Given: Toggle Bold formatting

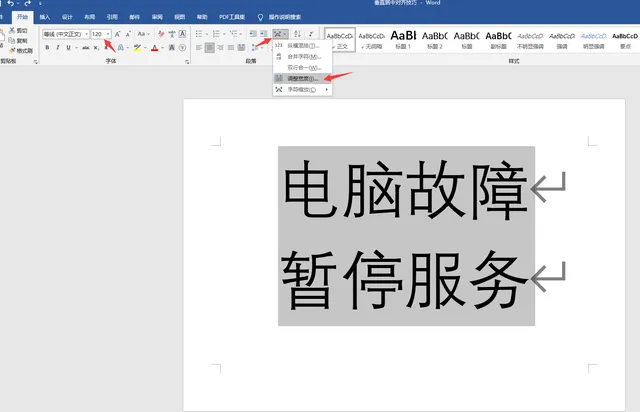Looking at the screenshot, I should click(47, 48).
